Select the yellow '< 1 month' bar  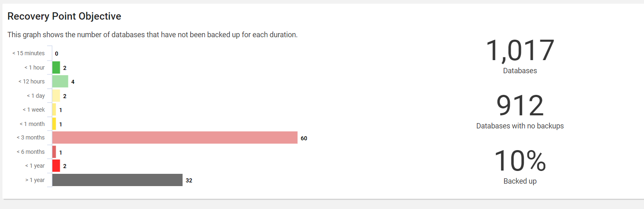[x=54, y=124]
